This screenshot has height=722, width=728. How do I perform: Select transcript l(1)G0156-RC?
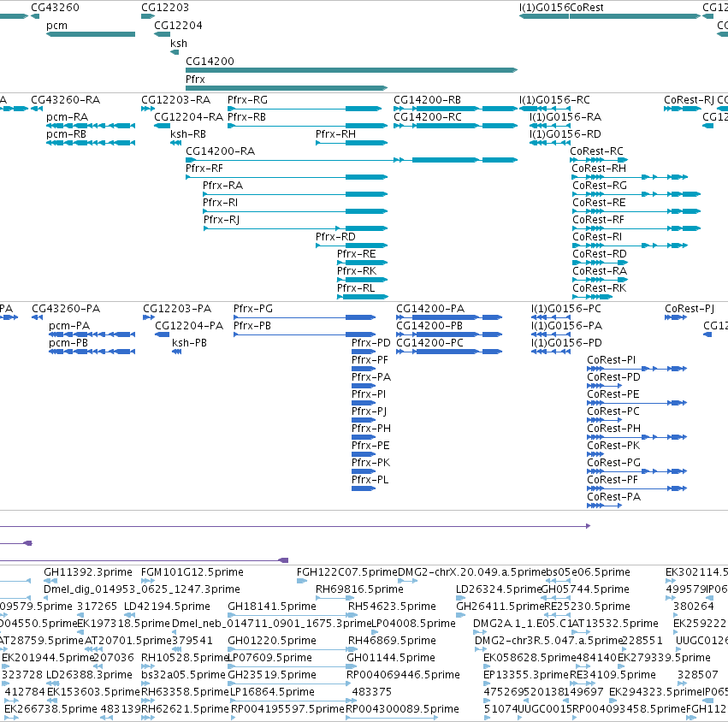pyautogui.click(x=554, y=100)
